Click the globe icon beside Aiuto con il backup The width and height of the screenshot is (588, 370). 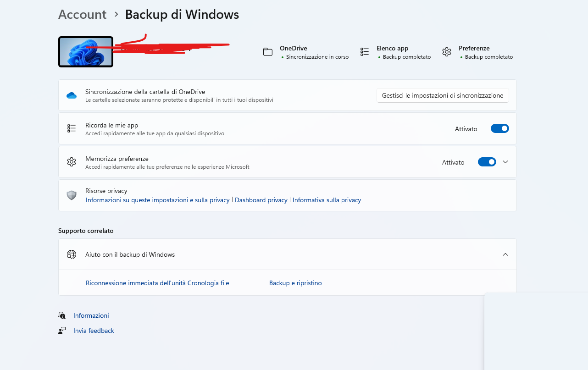[72, 254]
